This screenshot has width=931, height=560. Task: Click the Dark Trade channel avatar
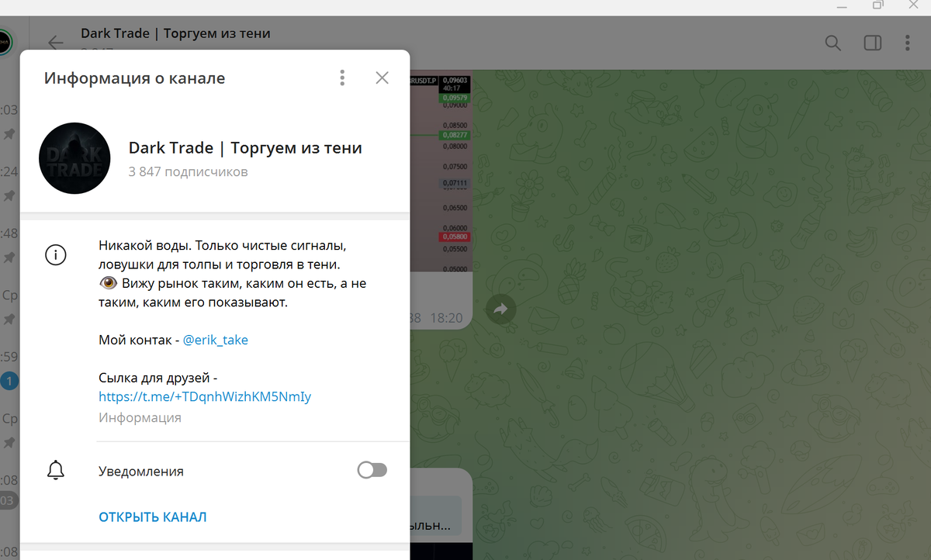(74, 158)
